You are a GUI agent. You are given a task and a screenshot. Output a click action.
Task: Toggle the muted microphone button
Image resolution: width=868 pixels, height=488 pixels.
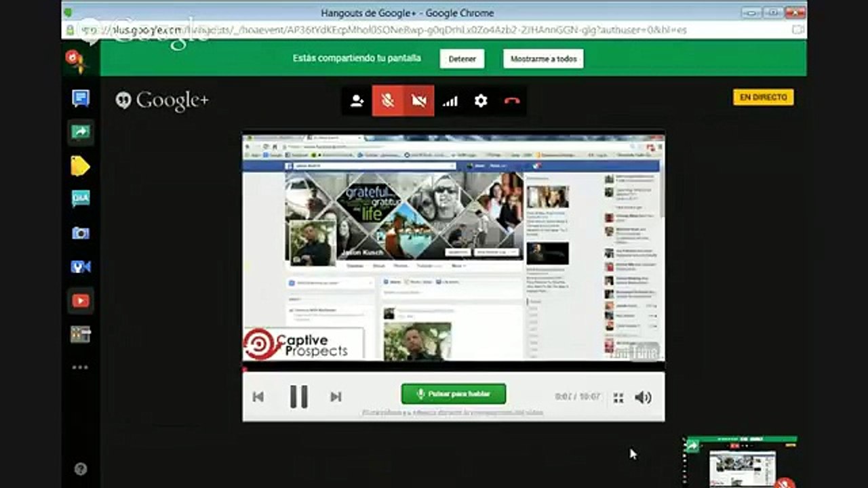coord(388,101)
